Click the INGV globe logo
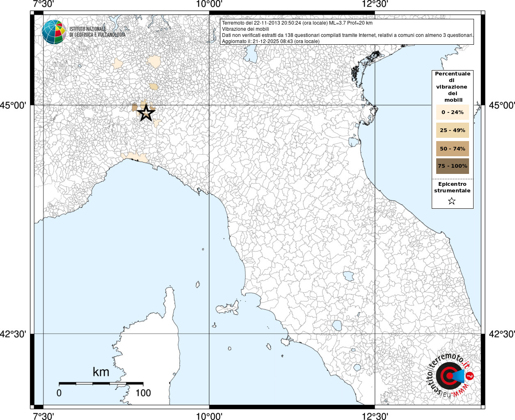Screen dimensions: 515x420 54,32
